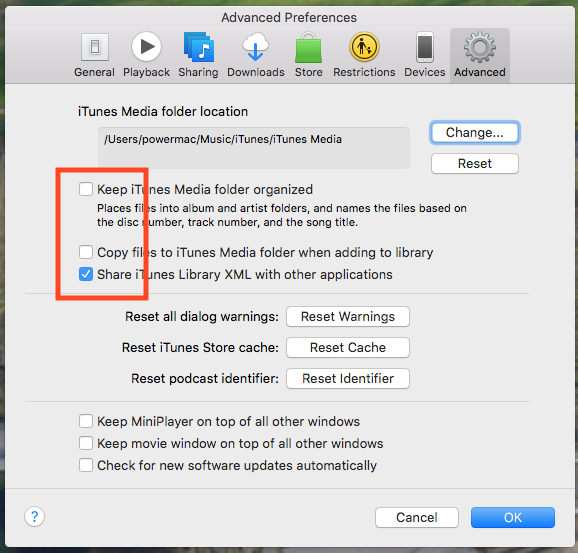Enable Keep movie window on top checkbox
The image size is (578, 553).
[x=86, y=443]
